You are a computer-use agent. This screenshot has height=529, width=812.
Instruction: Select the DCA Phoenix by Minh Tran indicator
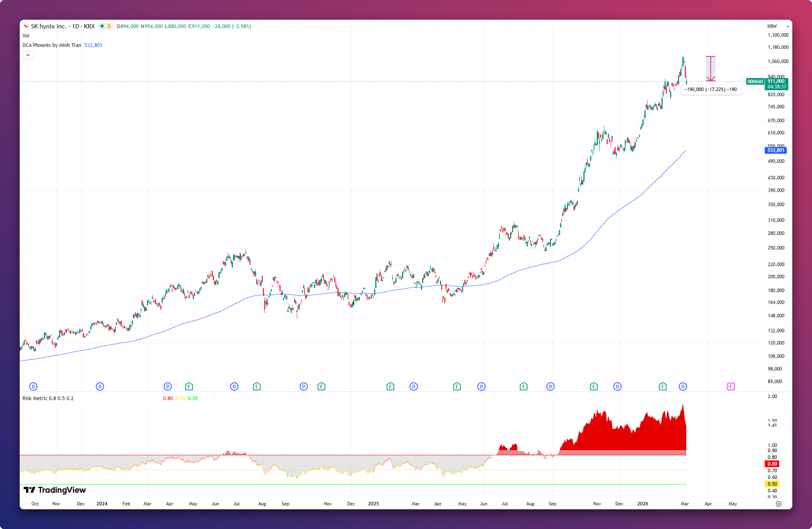(x=52, y=45)
